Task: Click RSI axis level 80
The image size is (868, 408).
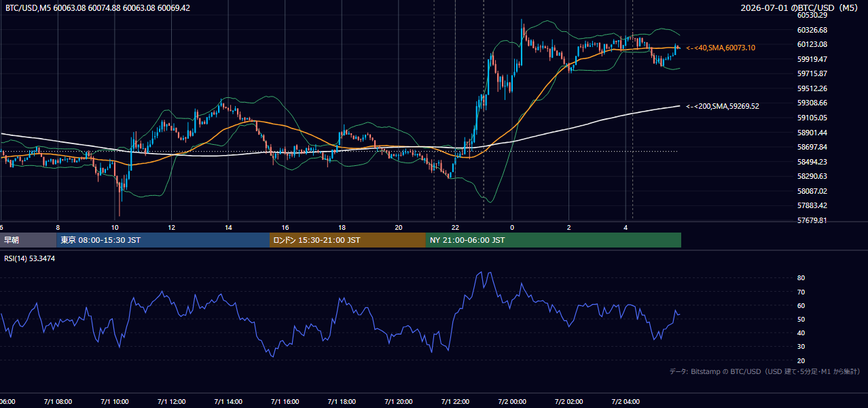Action: click(801, 278)
